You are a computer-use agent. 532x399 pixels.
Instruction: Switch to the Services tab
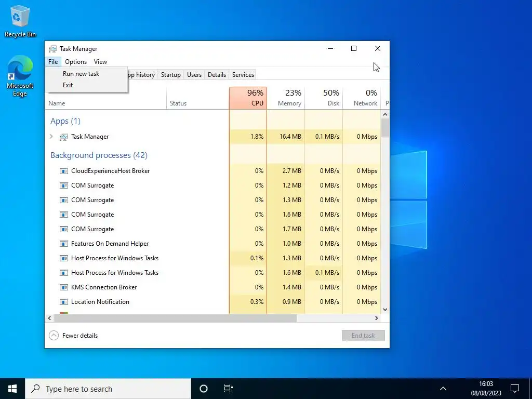[243, 75]
